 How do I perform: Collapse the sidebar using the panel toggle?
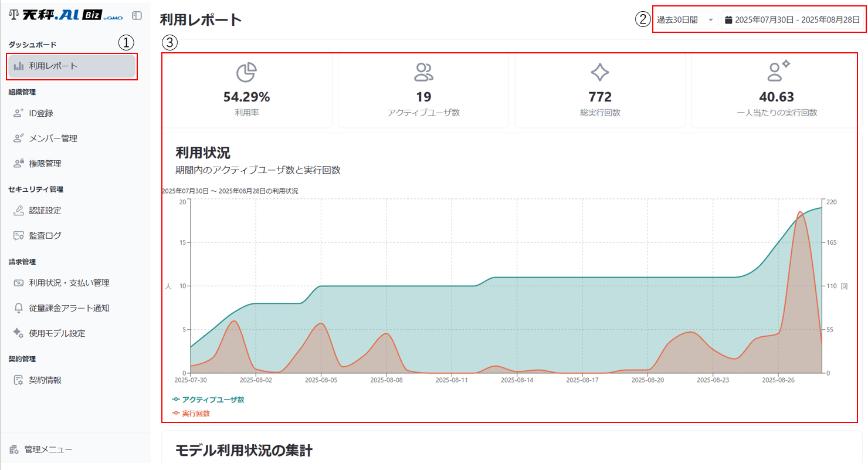(136, 16)
